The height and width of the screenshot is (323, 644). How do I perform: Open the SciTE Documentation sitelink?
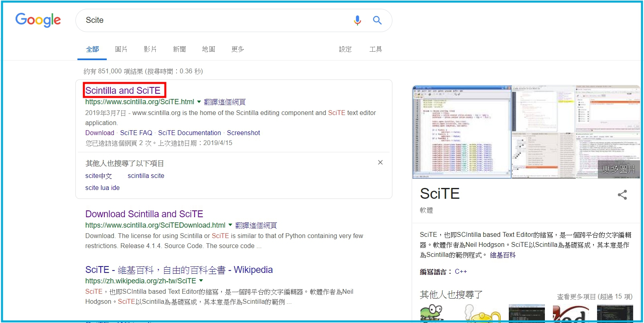(x=189, y=133)
